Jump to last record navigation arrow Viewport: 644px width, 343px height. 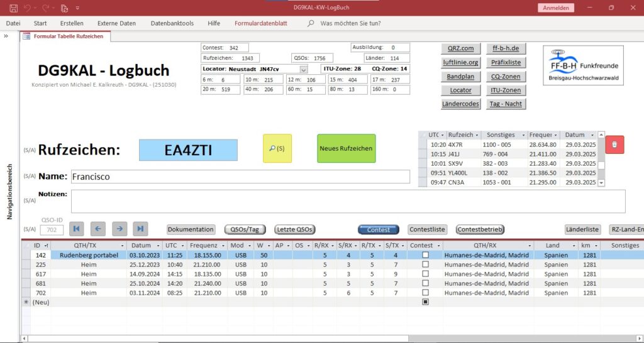tap(140, 229)
